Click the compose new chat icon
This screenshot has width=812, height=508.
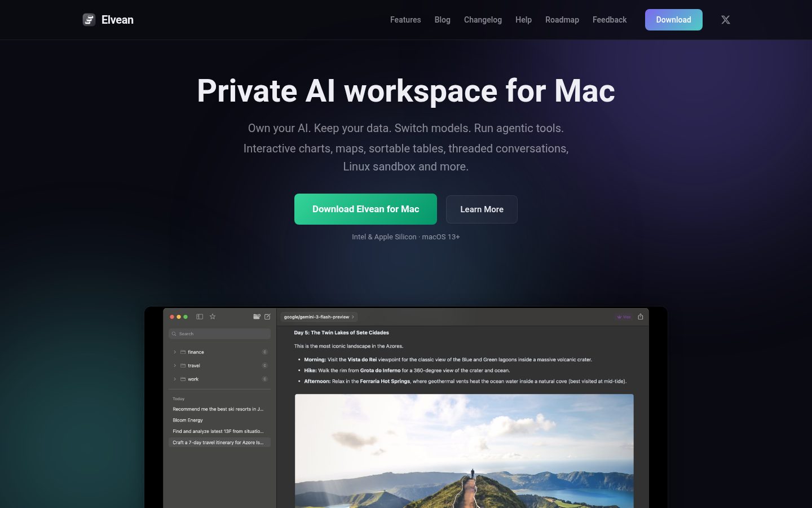point(267,317)
